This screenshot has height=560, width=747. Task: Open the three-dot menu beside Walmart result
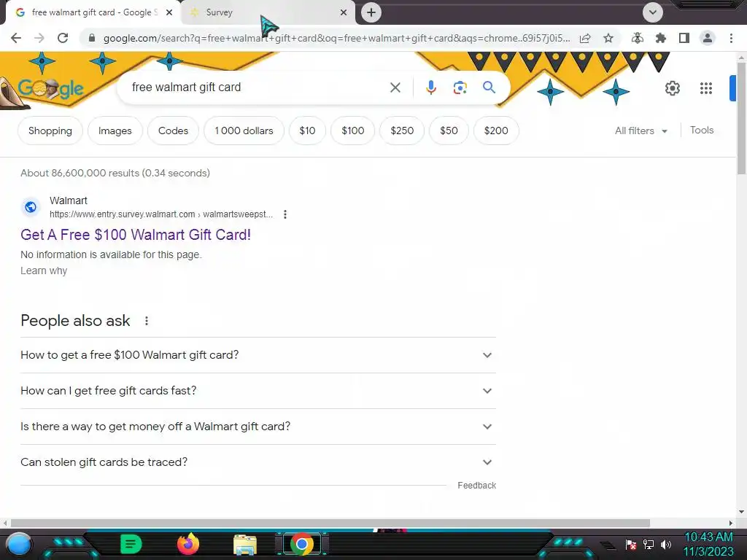pos(285,214)
